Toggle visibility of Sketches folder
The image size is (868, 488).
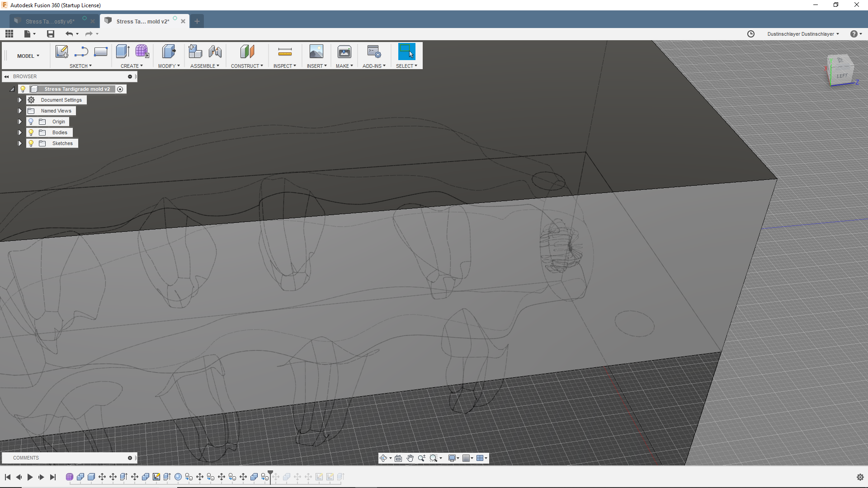(31, 143)
